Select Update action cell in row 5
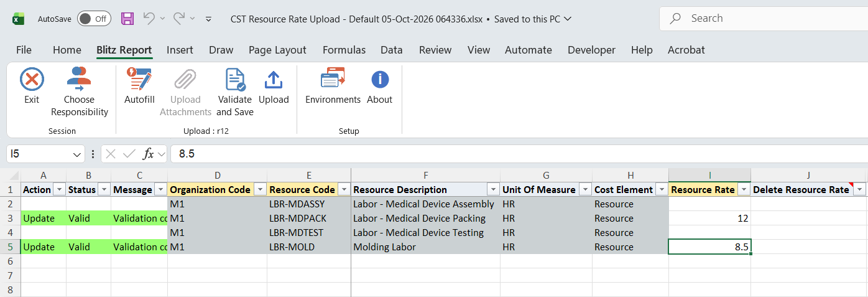The height and width of the screenshot is (297, 868). [44, 247]
